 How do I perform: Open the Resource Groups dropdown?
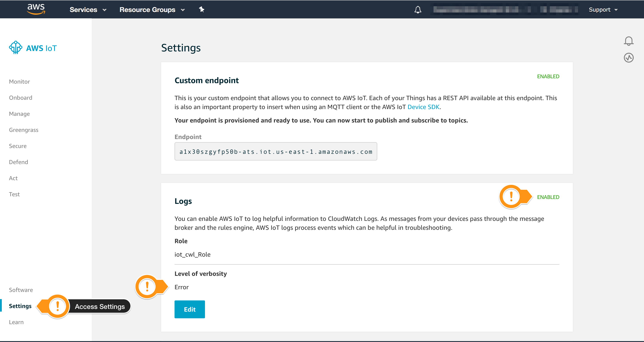tap(152, 10)
